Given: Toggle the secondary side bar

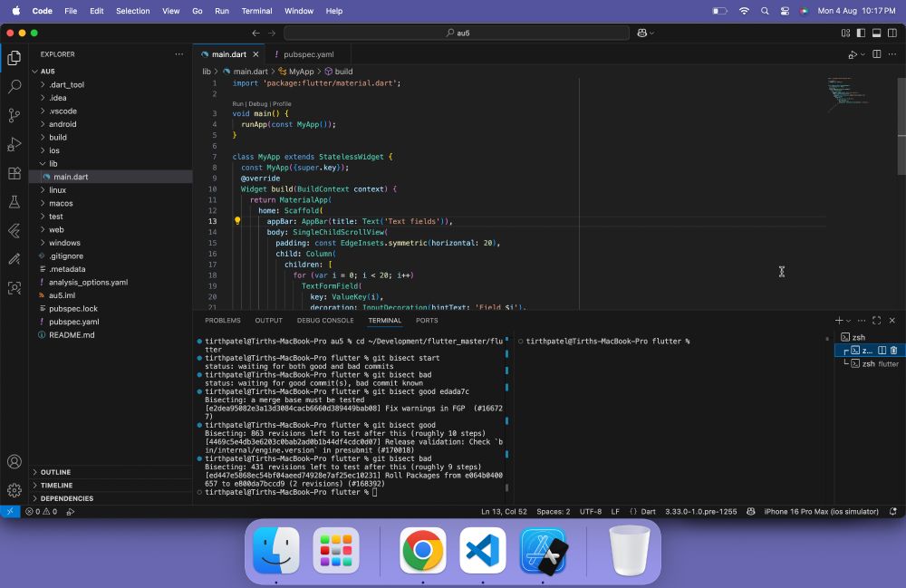Looking at the screenshot, I should pyautogui.click(x=892, y=34).
